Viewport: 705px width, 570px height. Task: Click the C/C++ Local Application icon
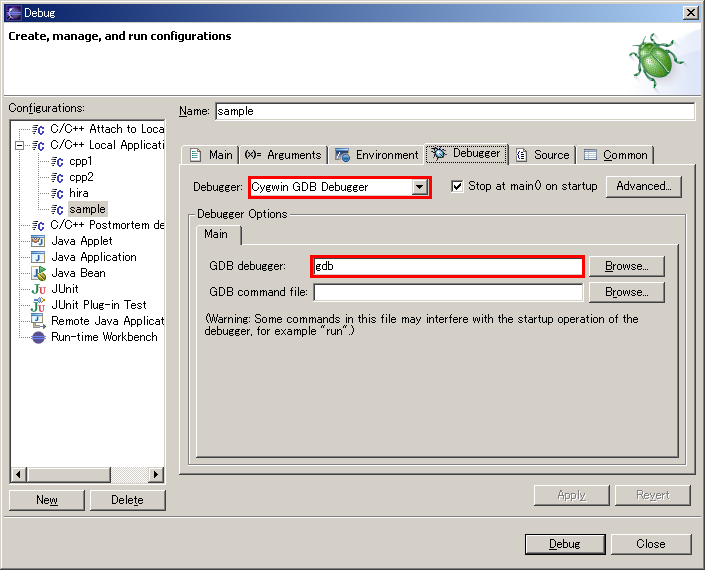(38, 146)
